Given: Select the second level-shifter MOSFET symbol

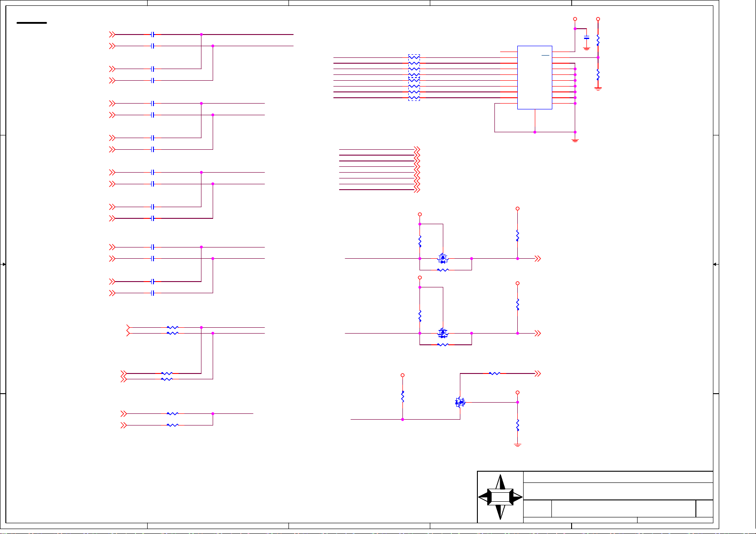Looking at the screenshot, I should point(443,333).
